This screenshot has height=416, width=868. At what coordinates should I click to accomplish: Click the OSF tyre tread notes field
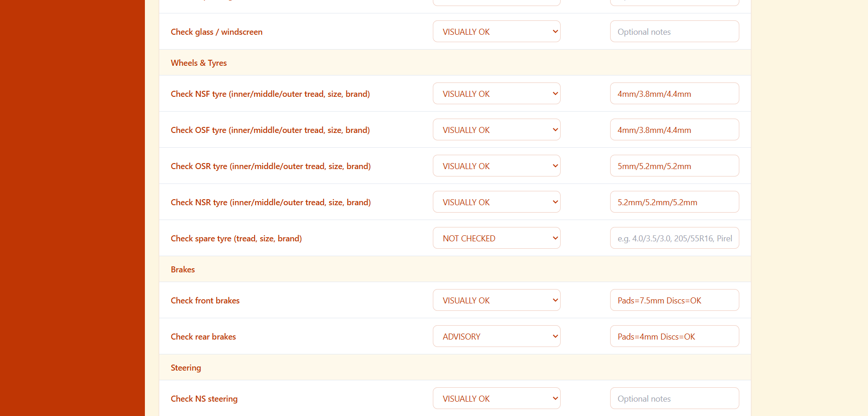tap(674, 130)
